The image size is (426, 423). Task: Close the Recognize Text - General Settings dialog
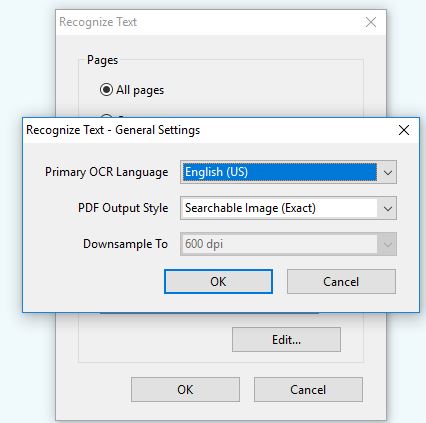pyautogui.click(x=404, y=130)
